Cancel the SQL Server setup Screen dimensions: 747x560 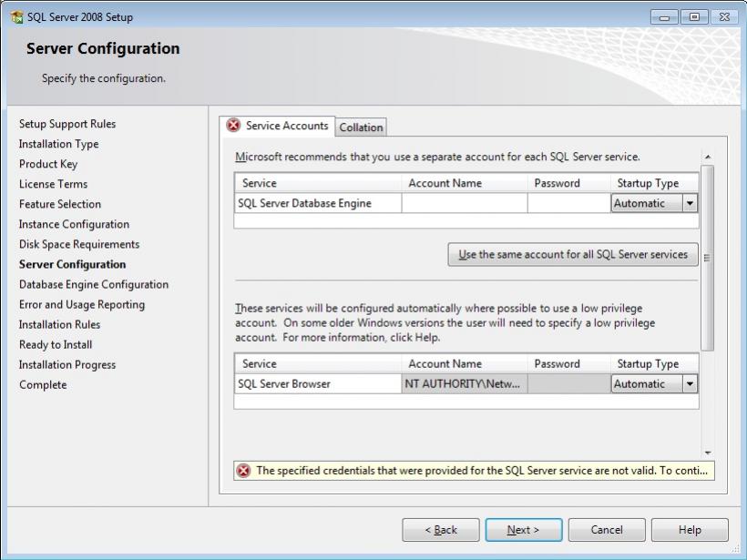(607, 530)
